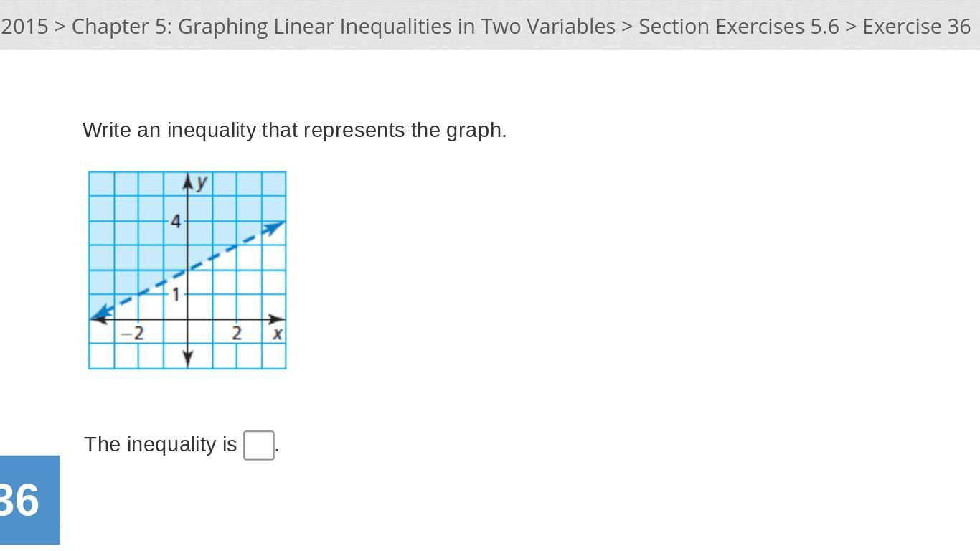
Task: Click the tick label 1 on the y-axis
Action: [x=175, y=294]
